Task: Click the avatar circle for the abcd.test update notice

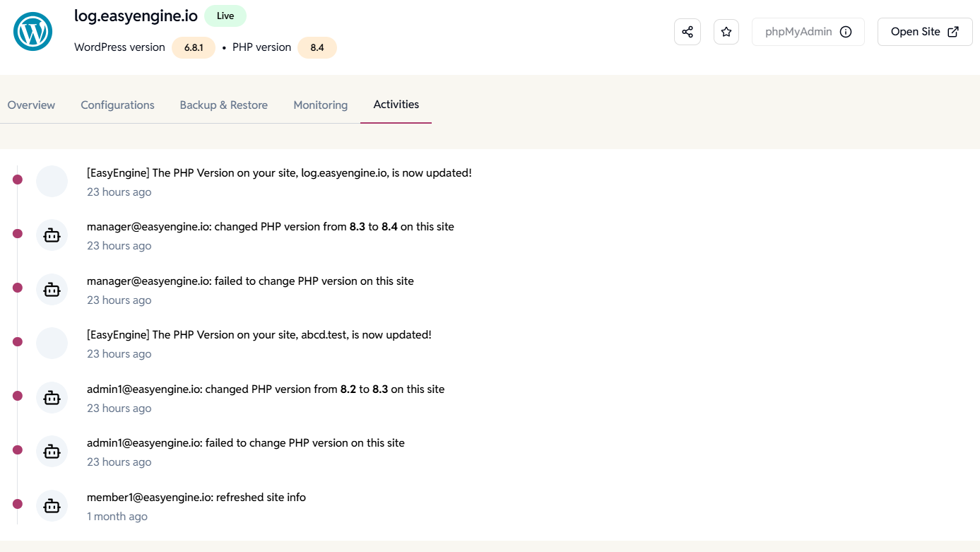Action: [x=52, y=343]
